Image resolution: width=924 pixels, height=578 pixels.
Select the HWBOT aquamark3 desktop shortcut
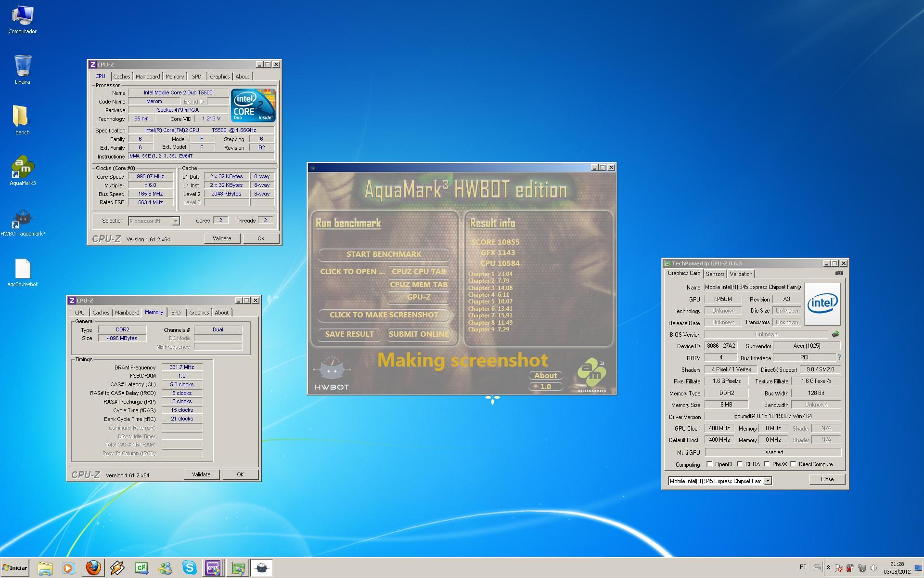(22, 222)
